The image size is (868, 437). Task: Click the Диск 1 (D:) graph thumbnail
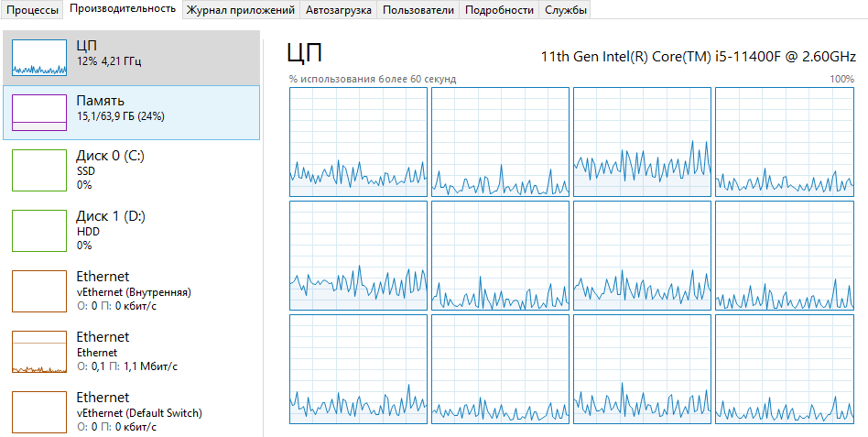coord(39,230)
